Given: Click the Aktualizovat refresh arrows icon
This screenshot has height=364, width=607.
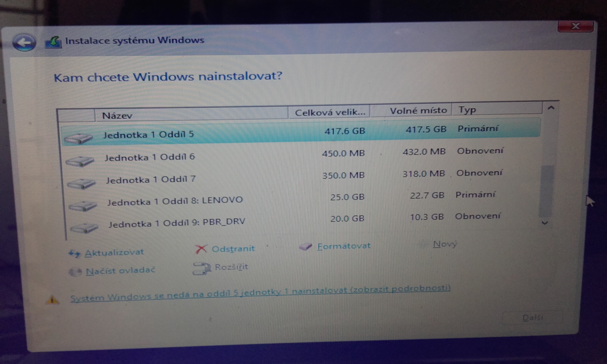Looking at the screenshot, I should click(74, 253).
